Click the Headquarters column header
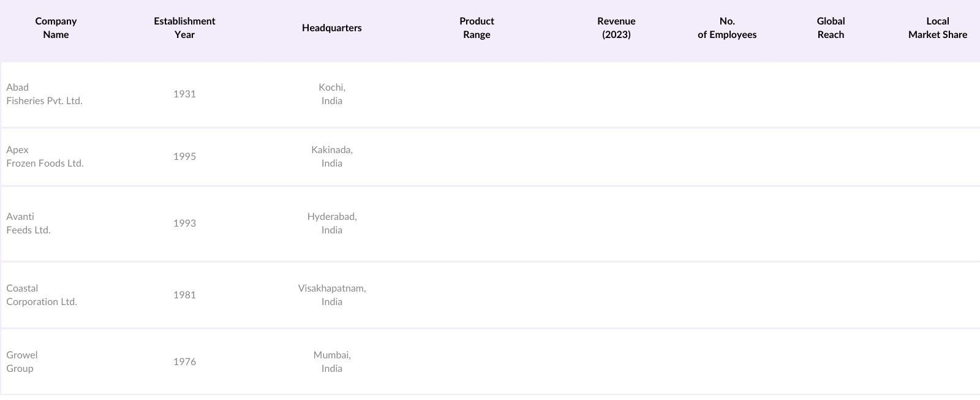980x400 pixels. (x=331, y=28)
